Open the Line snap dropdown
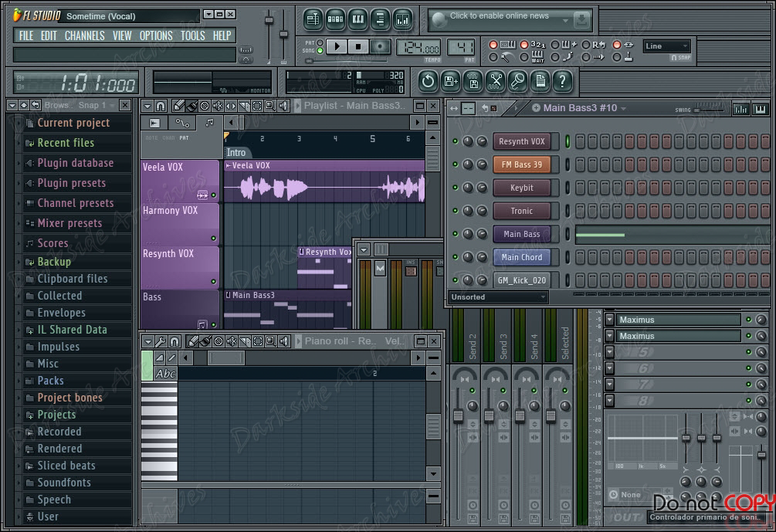Screen dimensions: 776x532 coord(667,46)
